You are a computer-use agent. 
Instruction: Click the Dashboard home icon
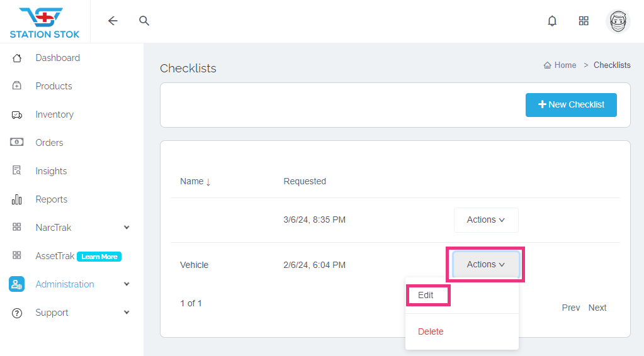(17, 58)
